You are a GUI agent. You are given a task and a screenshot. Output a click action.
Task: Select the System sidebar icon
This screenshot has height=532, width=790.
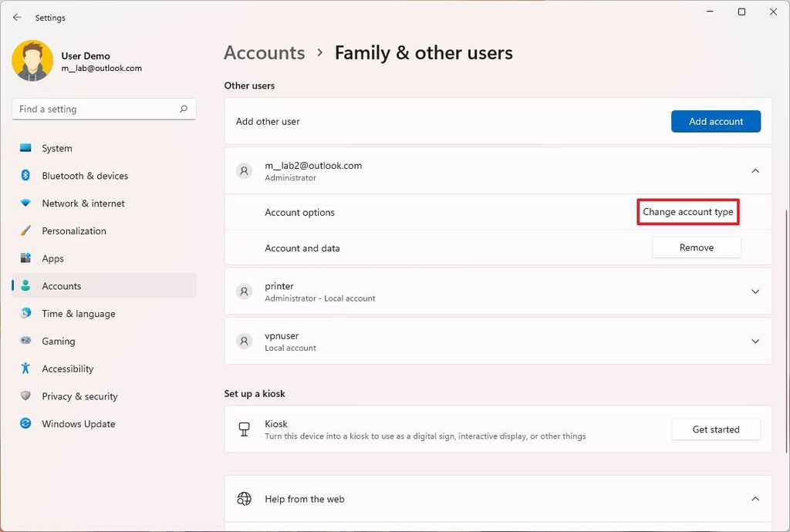(27, 148)
